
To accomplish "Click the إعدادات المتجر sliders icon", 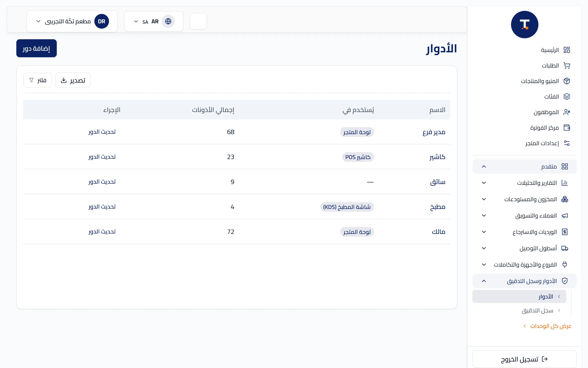I will click(x=567, y=143).
